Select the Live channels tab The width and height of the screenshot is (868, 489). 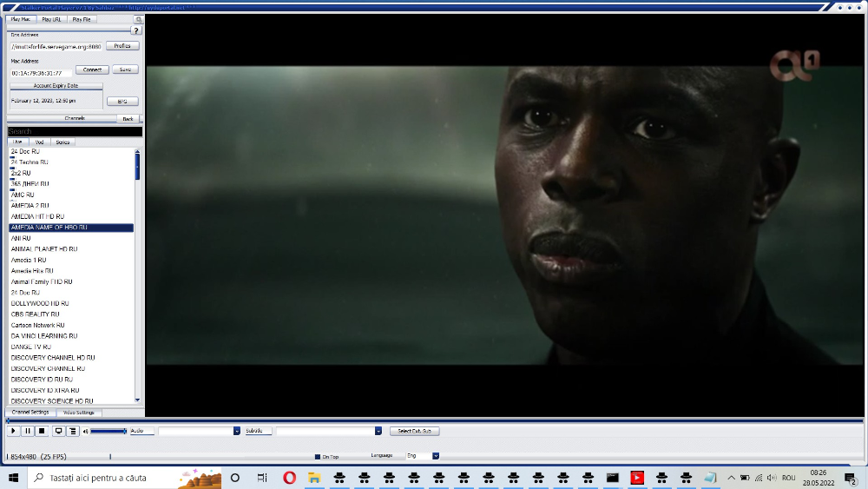point(17,142)
